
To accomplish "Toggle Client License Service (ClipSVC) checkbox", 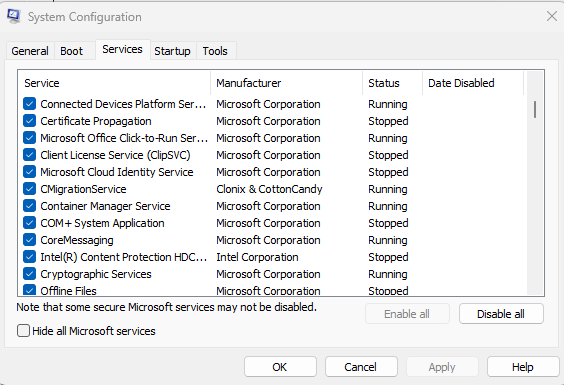I will pos(29,155).
